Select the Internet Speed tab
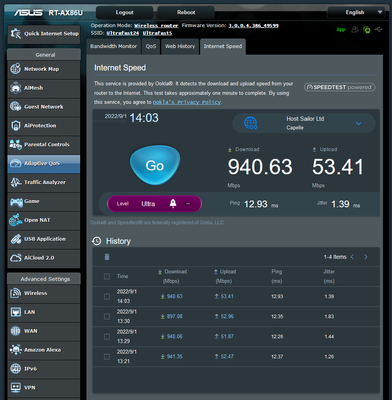 [223, 46]
